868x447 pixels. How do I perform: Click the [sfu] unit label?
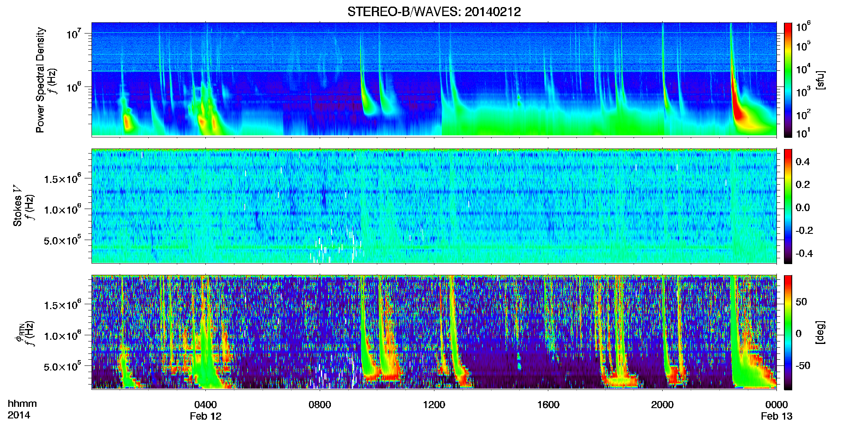tap(820, 80)
